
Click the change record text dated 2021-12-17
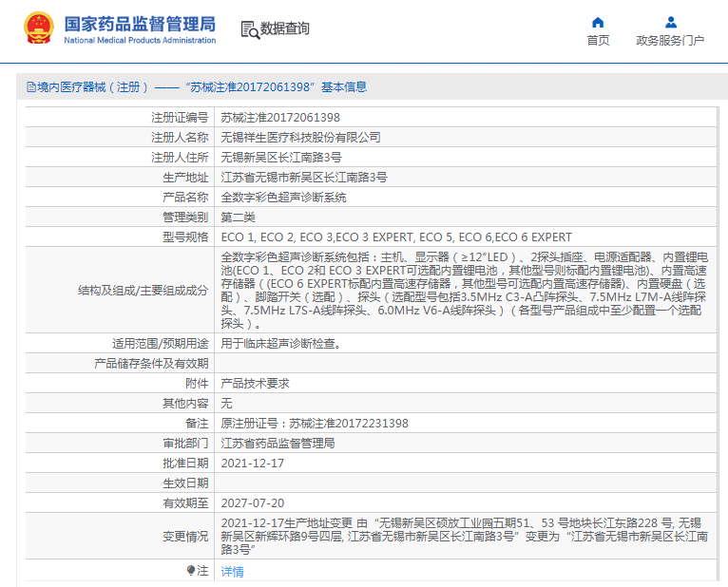(x=464, y=537)
